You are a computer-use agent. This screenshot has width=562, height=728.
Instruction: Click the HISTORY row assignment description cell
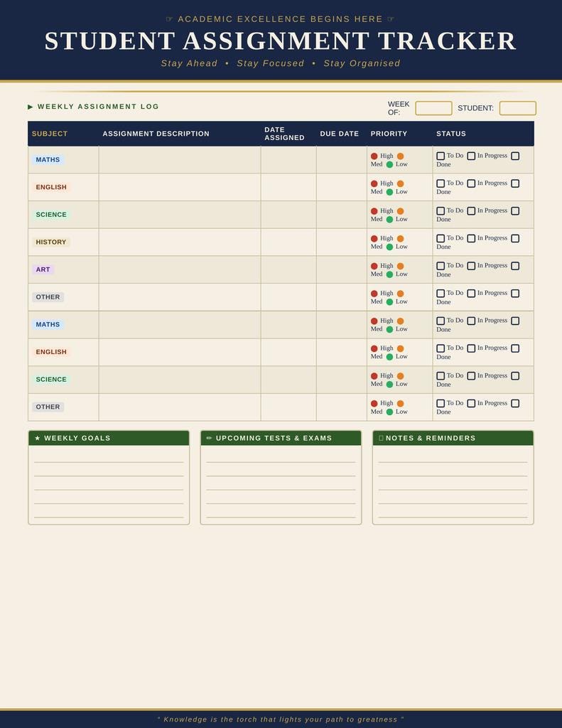pos(180,242)
